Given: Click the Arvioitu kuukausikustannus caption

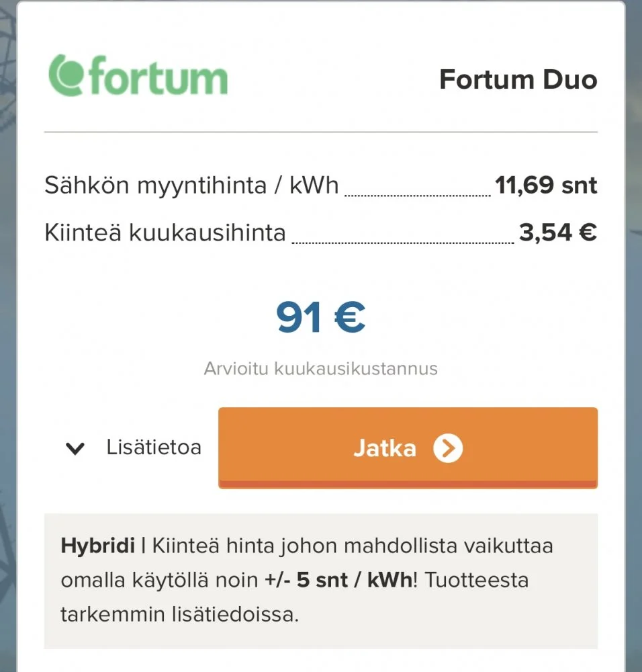Looking at the screenshot, I should tap(320, 368).
